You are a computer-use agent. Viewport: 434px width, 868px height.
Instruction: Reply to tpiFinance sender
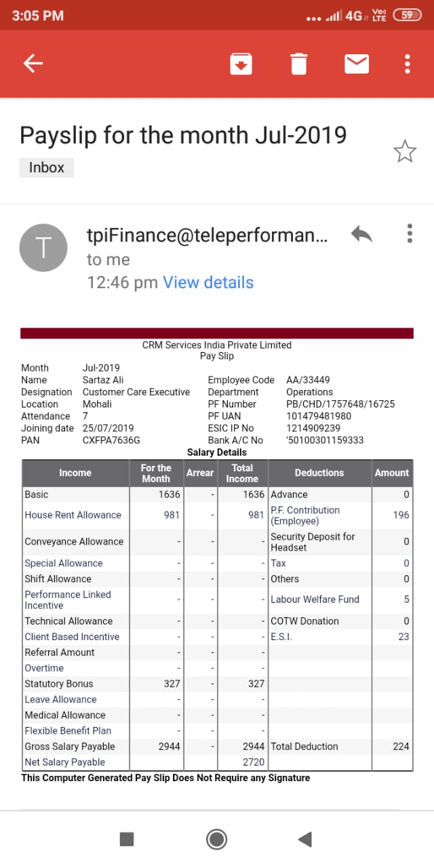tap(362, 235)
